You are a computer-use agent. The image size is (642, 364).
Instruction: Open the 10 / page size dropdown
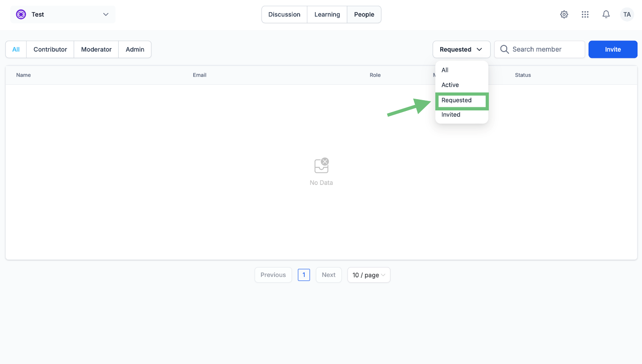369,275
